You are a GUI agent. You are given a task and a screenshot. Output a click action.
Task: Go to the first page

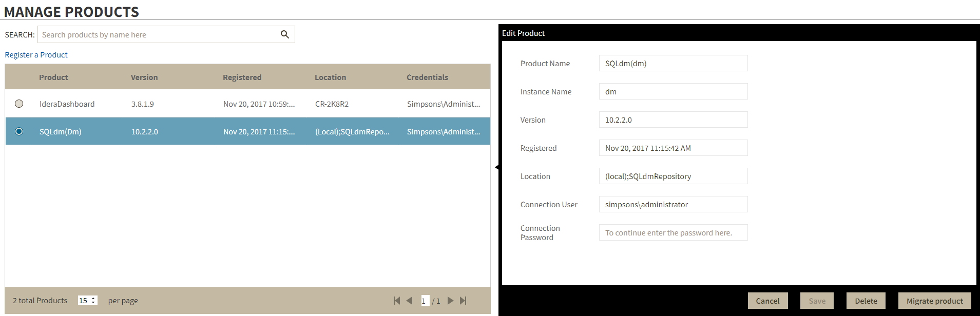coord(397,301)
